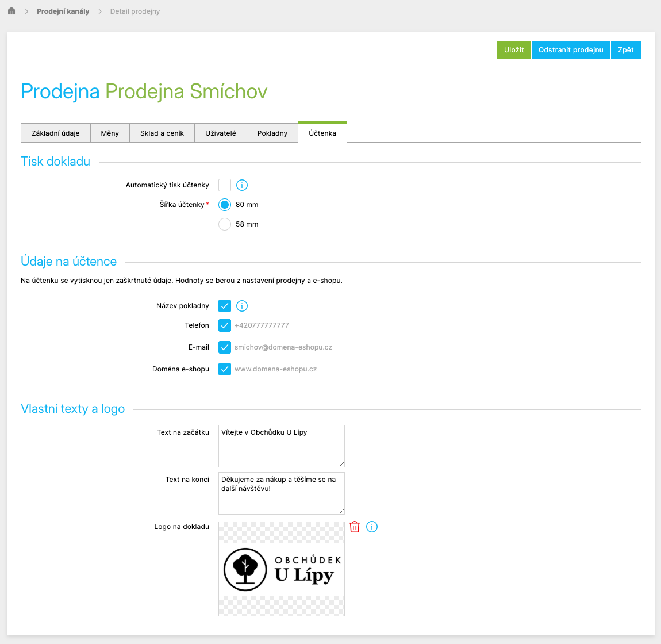Click Odstranit prodejnu button

(571, 50)
